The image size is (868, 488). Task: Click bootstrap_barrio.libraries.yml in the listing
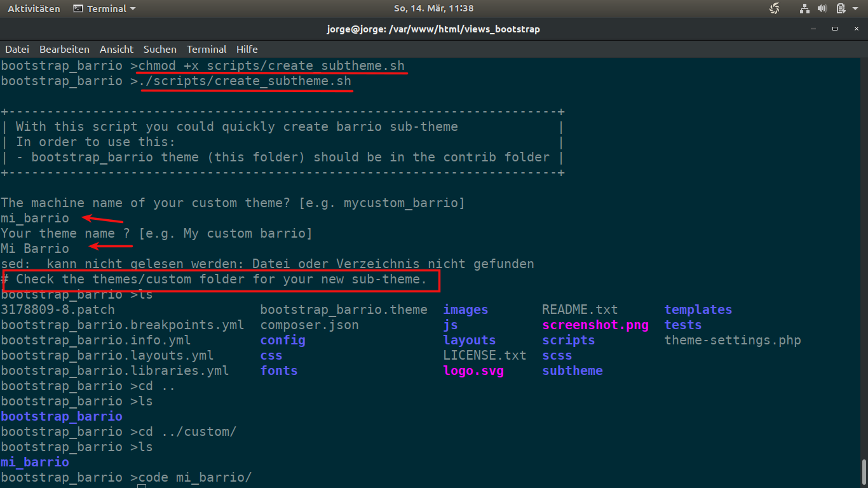pos(115,370)
